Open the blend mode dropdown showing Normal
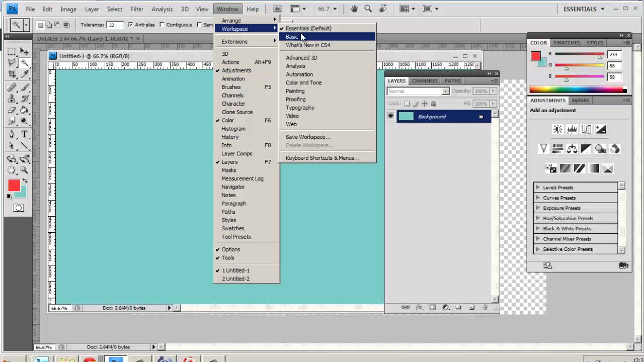The width and height of the screenshot is (644, 362). pos(417,91)
